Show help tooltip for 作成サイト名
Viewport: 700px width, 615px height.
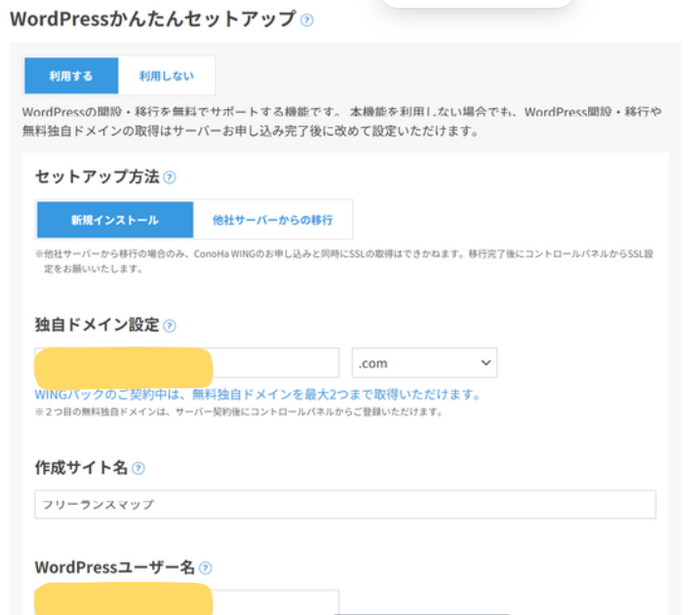[138, 468]
